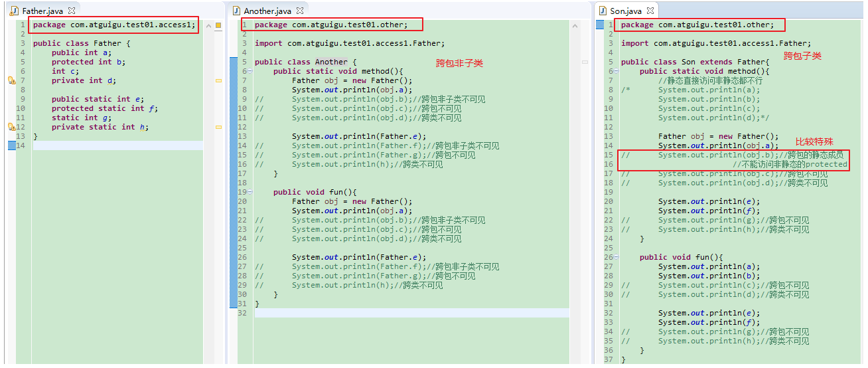Collapse fun() at line 26 in Son.java

[616, 257]
